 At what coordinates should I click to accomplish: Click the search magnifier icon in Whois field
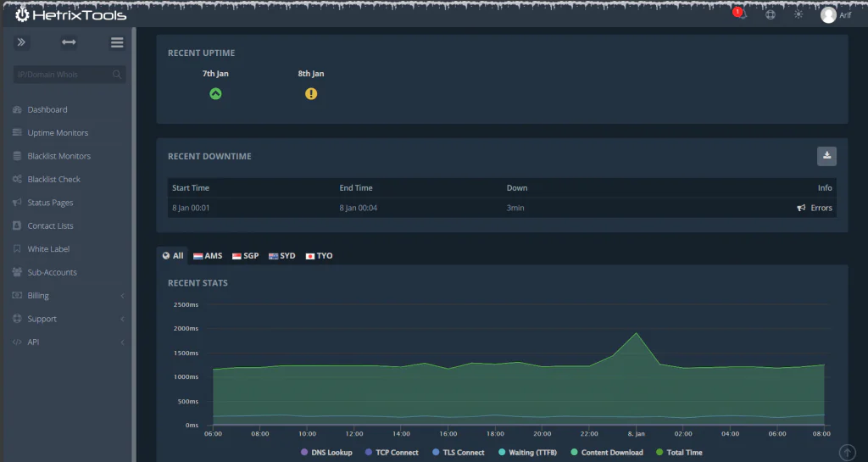117,74
